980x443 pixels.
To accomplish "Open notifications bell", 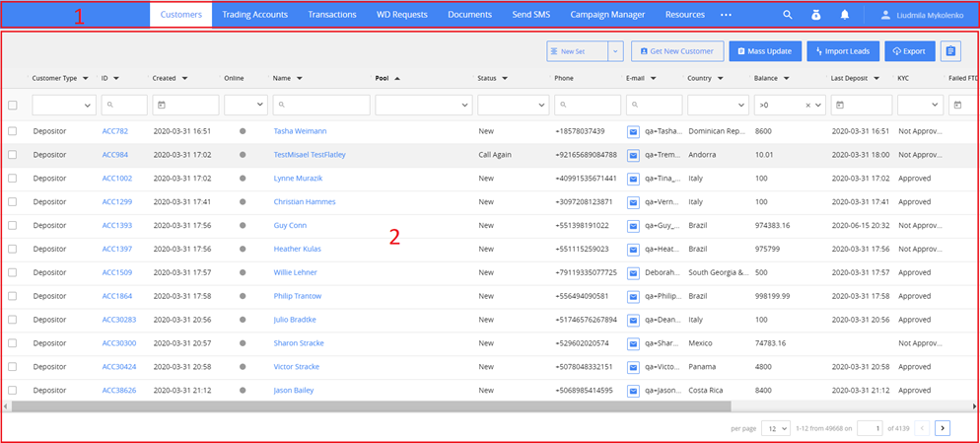I will click(845, 15).
